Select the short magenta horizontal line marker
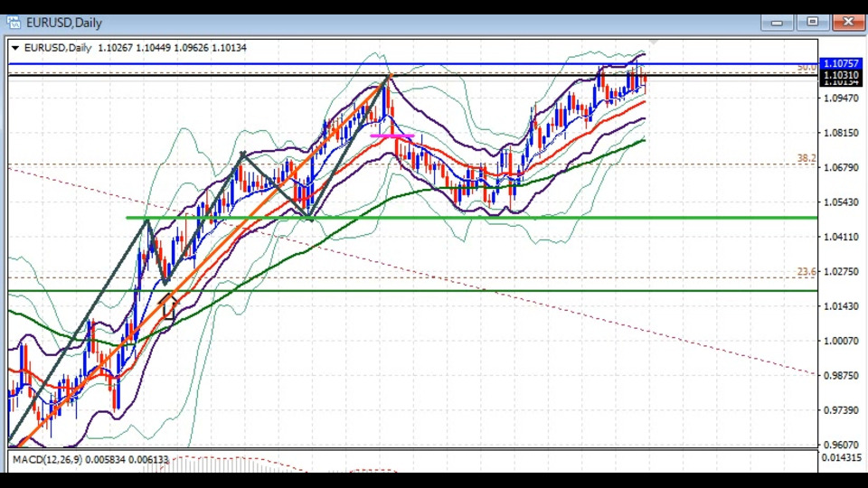 392,136
